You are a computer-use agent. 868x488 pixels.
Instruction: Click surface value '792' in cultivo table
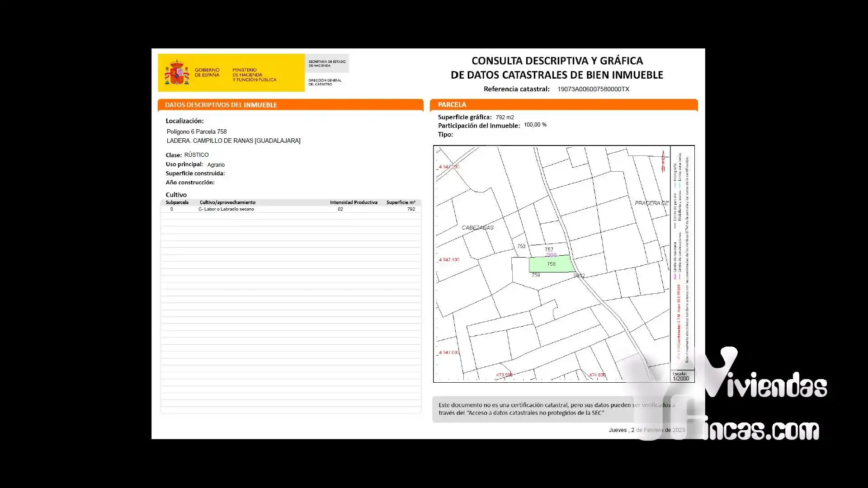pyautogui.click(x=411, y=209)
